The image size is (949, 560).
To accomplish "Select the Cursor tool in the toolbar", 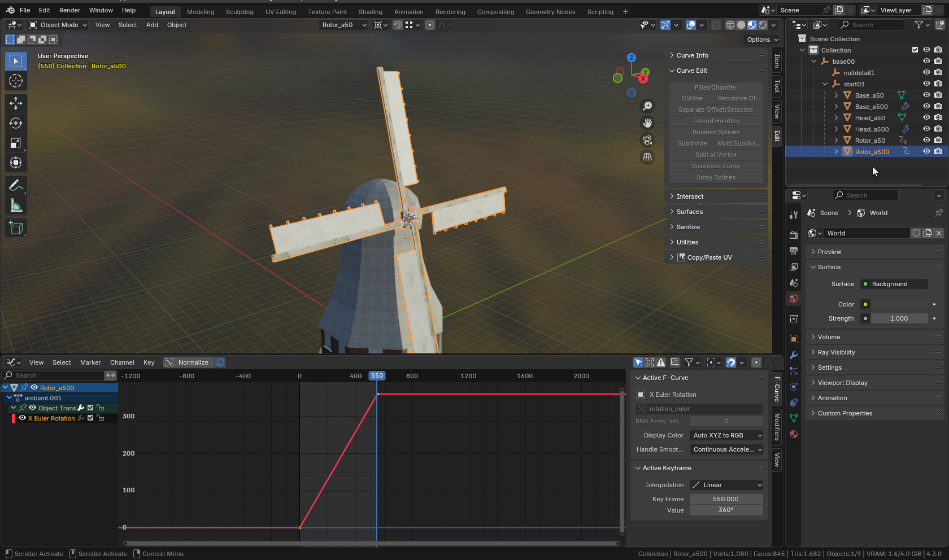I will [x=16, y=81].
